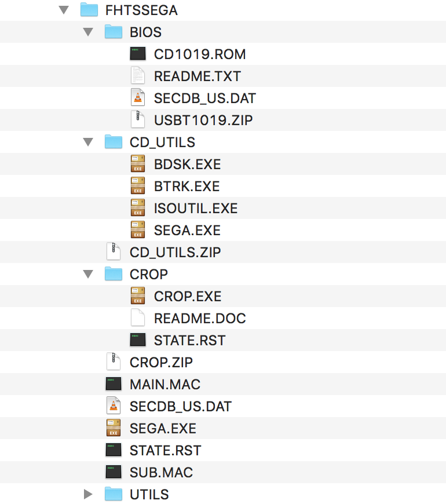Select the README.DOC file name
446x504 pixels.
tap(200, 319)
